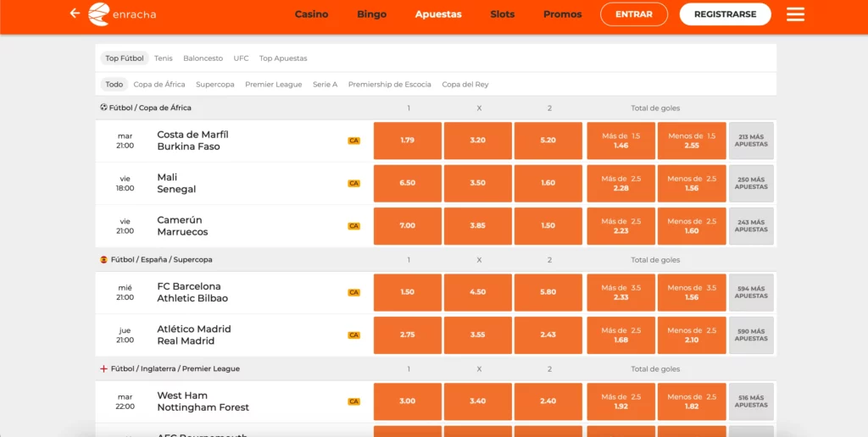Open the hamburger menu icon
This screenshot has width=868, height=437.
pos(795,14)
